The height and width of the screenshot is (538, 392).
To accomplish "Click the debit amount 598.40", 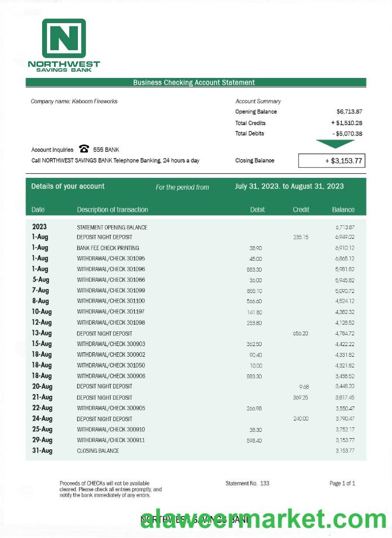I will tap(254, 440).
